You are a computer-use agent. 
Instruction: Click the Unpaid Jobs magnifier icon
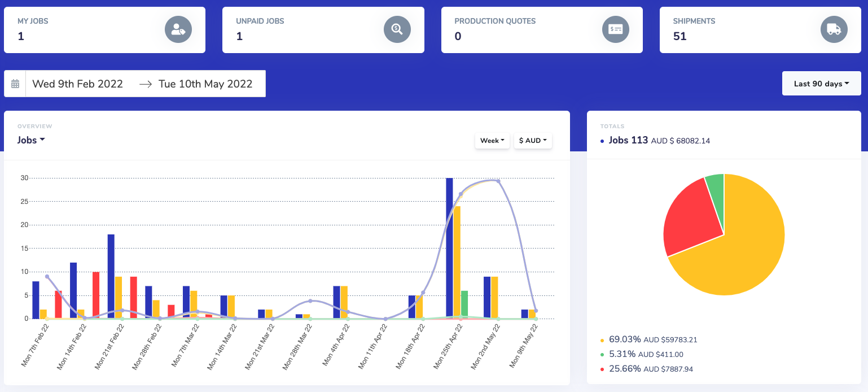(397, 29)
